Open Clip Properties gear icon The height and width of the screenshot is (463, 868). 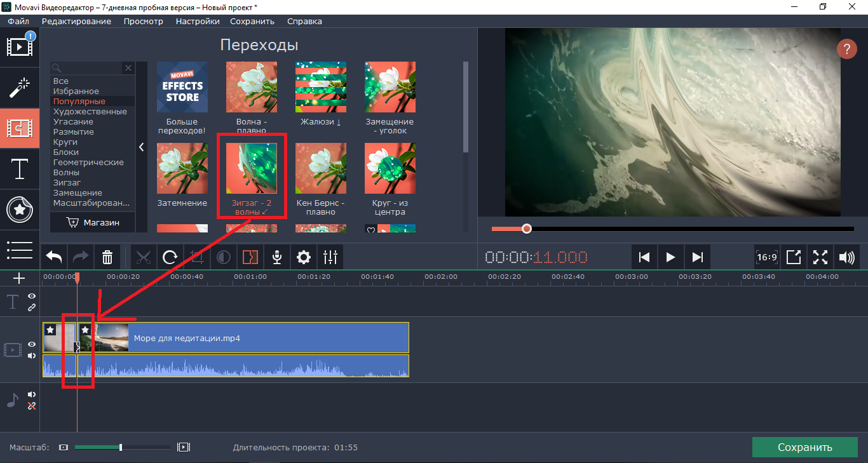pos(304,257)
